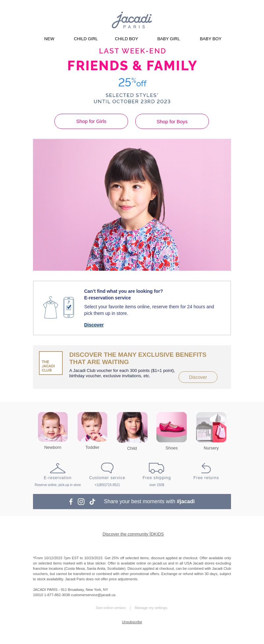Open the Nursery category thumbnail

click(x=211, y=427)
